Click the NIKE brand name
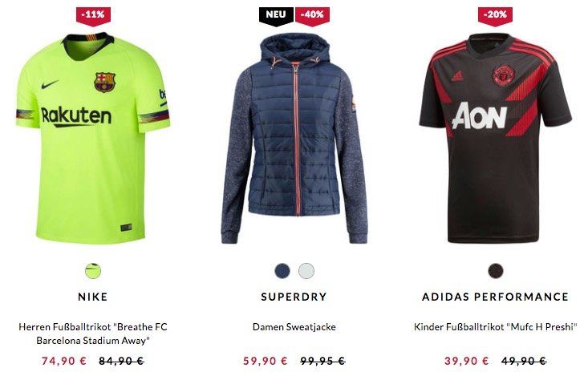Screen dimensions: 588x376 click(93, 297)
